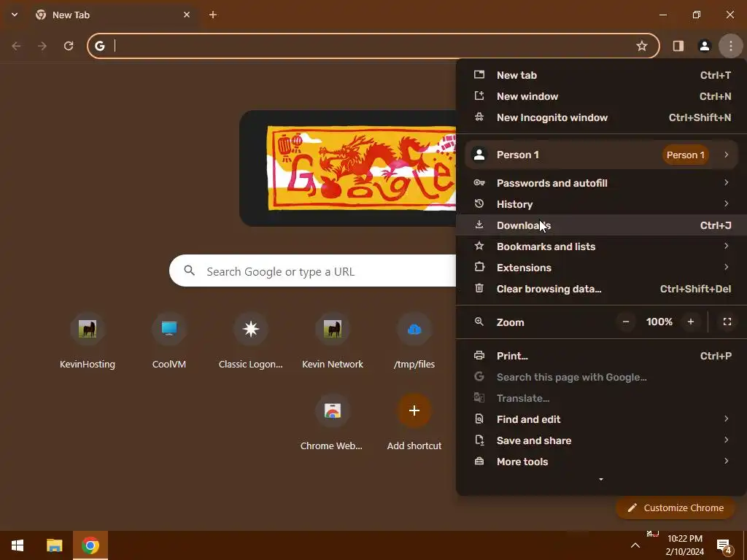Show hidden system tray icons

[x=635, y=545]
